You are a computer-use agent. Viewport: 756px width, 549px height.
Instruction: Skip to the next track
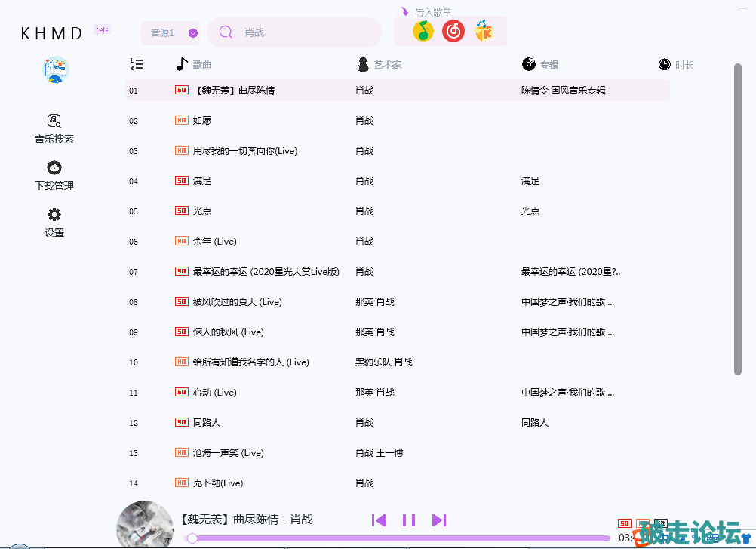[x=439, y=520]
